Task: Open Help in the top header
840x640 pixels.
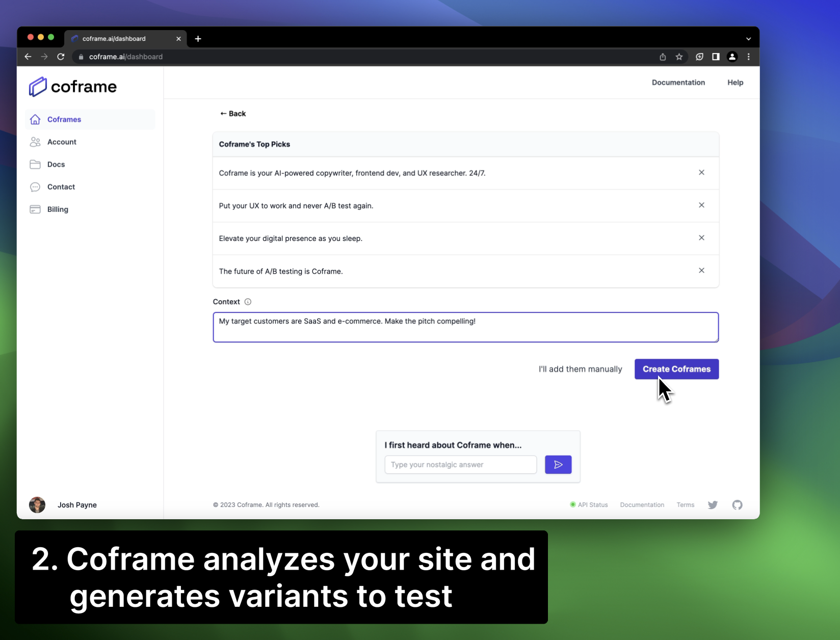Action: [735, 83]
